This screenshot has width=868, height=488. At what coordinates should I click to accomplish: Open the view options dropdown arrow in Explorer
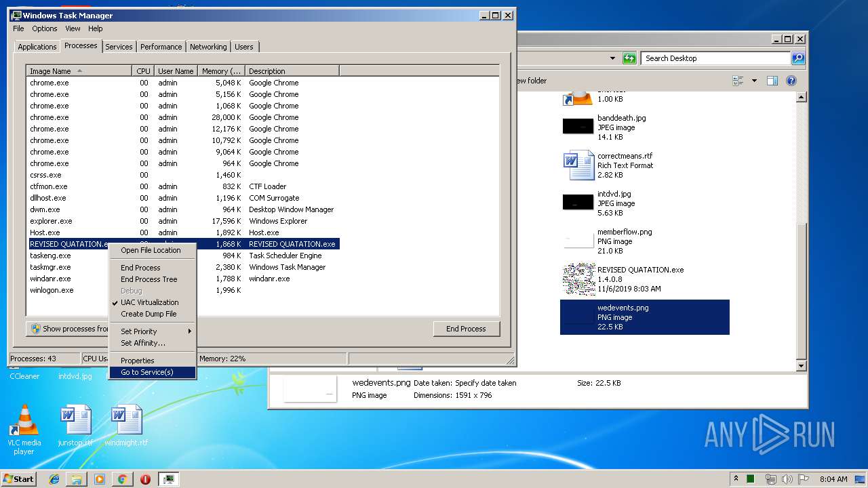[x=754, y=81]
